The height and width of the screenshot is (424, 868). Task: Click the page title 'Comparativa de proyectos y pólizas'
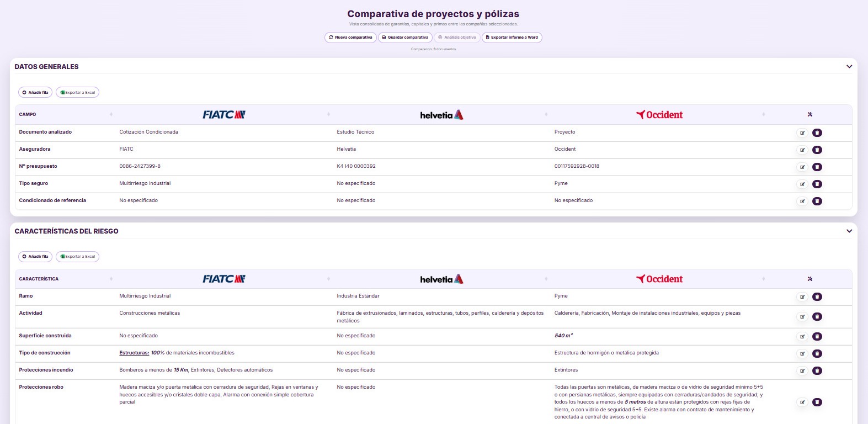coord(433,14)
